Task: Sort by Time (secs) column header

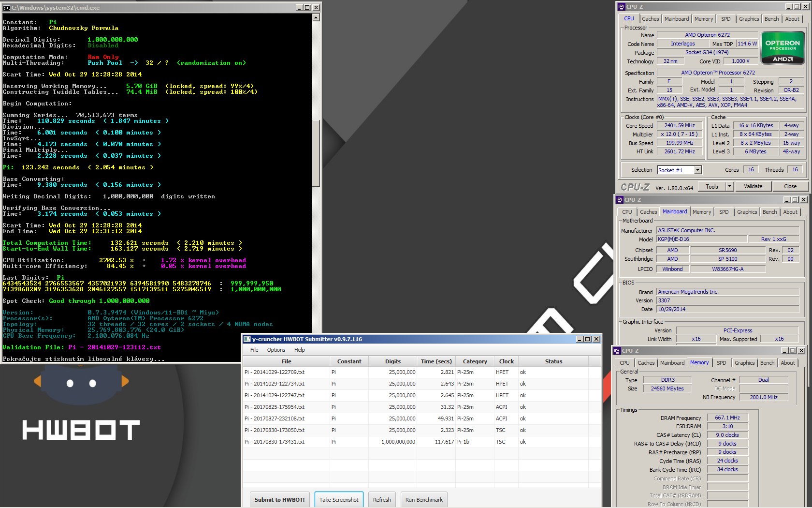Action: coord(436,361)
